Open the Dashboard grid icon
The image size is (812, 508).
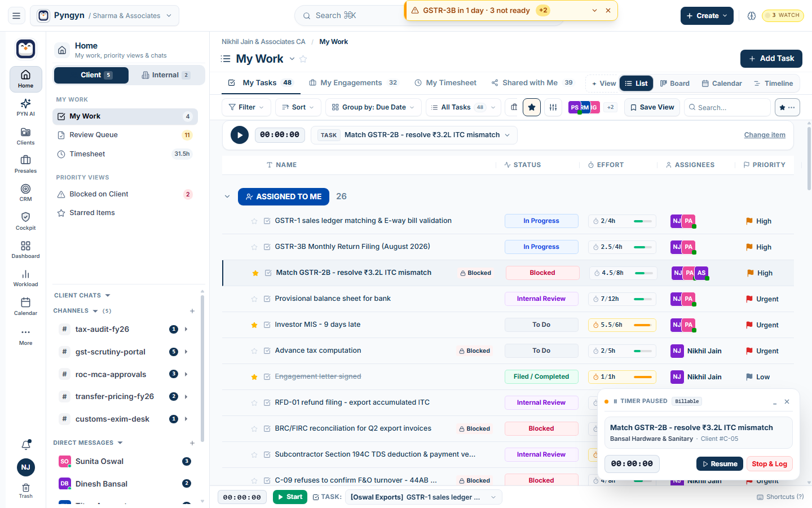tap(25, 249)
